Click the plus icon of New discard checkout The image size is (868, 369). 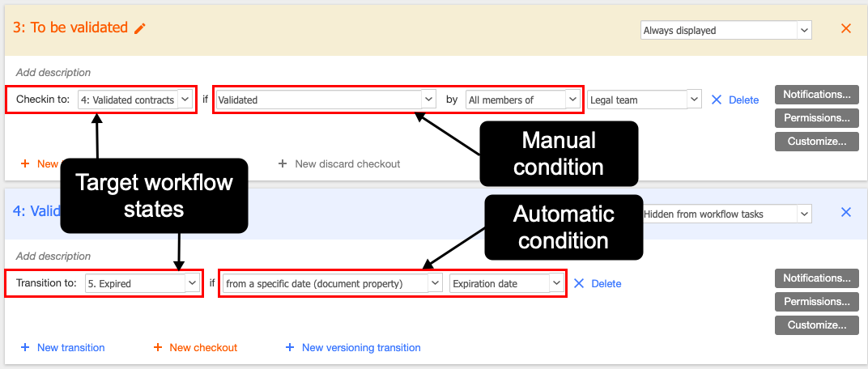pos(283,163)
